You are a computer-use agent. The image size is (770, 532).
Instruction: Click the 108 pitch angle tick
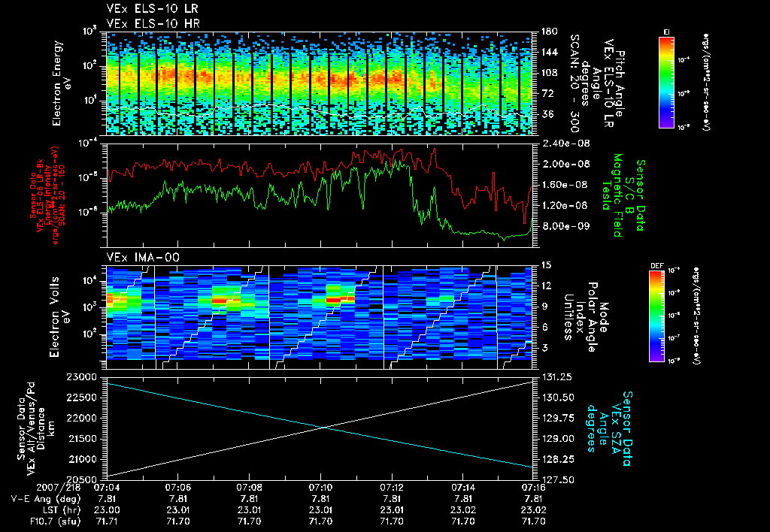pyautogui.click(x=549, y=73)
